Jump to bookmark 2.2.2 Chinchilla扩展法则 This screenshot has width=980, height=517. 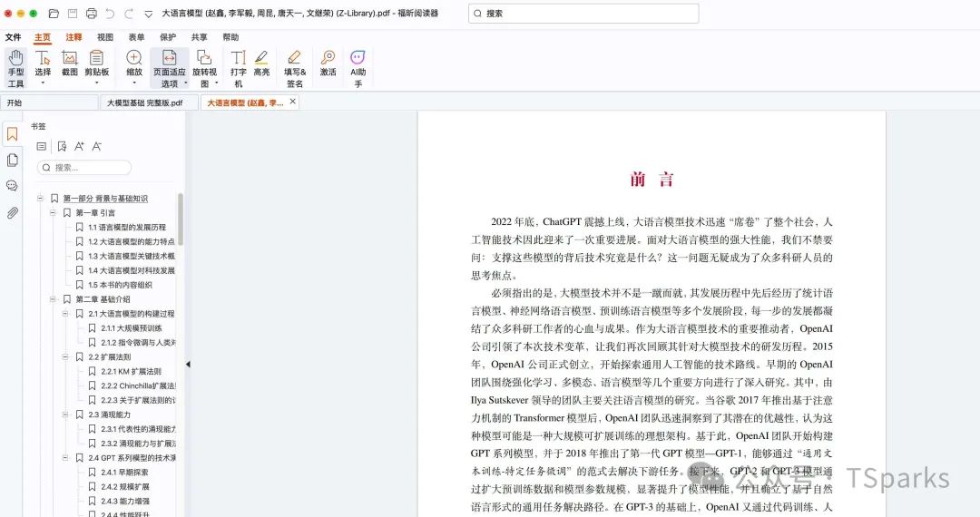(x=138, y=385)
